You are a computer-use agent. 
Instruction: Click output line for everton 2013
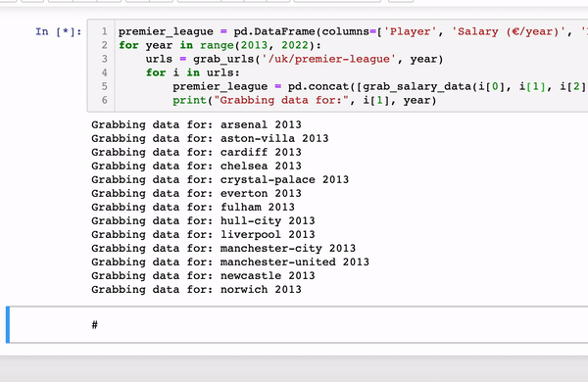196,193
